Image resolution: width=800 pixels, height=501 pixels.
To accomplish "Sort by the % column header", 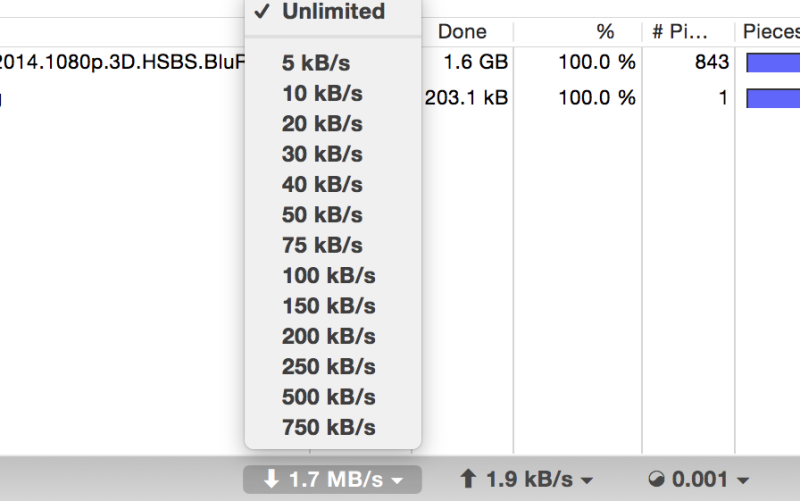I will [605, 32].
